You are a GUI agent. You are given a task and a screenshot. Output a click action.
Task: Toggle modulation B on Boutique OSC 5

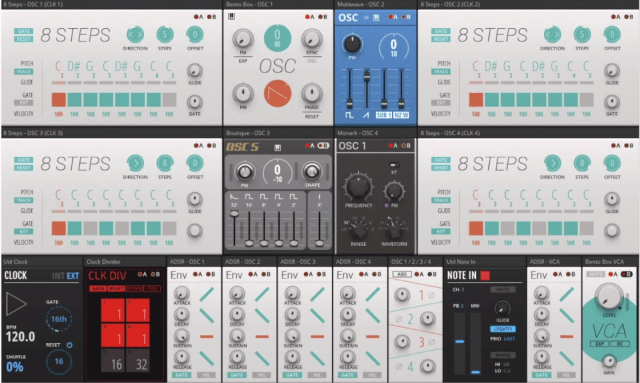[324, 146]
